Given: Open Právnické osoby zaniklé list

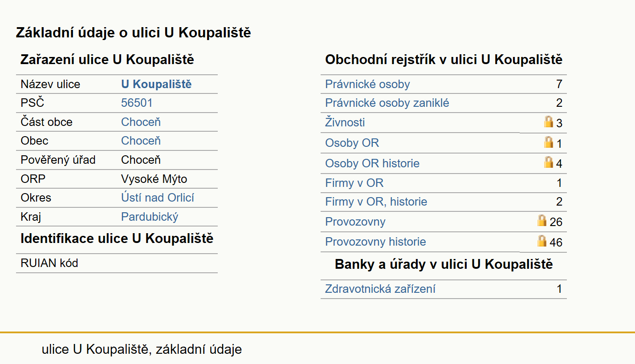Looking at the screenshot, I should click(387, 103).
